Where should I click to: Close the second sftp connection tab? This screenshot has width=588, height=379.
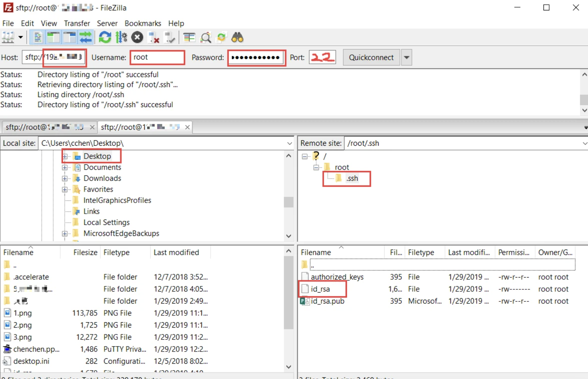(x=187, y=127)
